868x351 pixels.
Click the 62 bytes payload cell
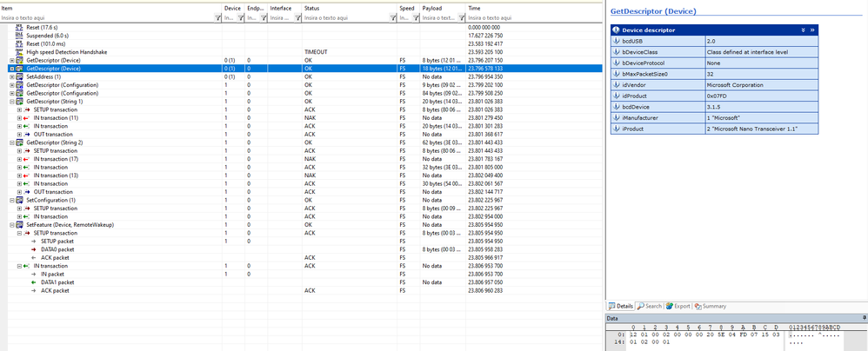coord(443,142)
